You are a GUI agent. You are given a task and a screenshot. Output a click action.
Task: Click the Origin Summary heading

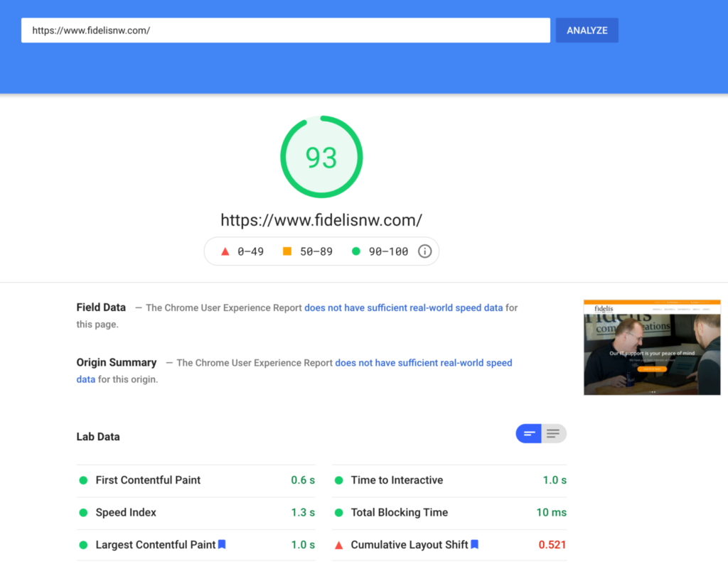click(x=117, y=362)
